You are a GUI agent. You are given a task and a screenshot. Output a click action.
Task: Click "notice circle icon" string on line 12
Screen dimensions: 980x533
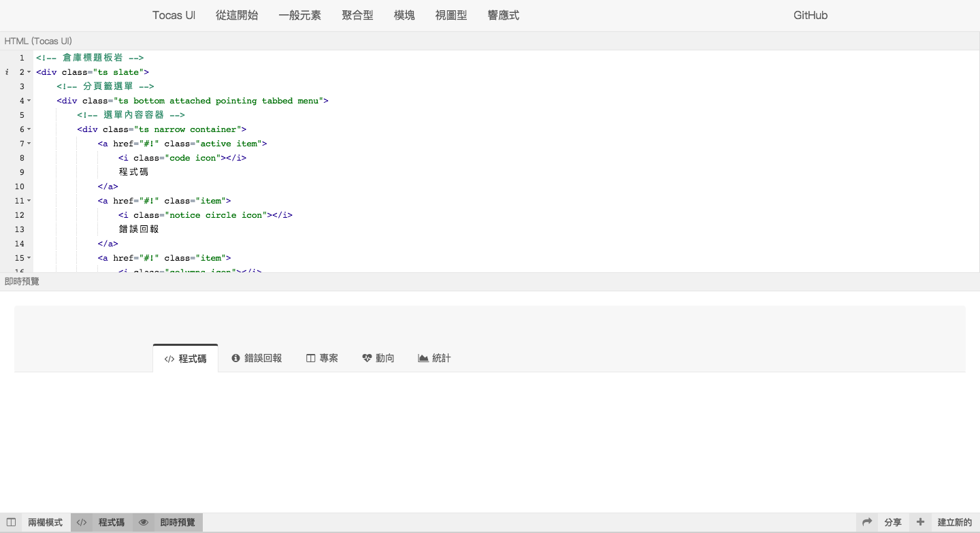tap(216, 215)
